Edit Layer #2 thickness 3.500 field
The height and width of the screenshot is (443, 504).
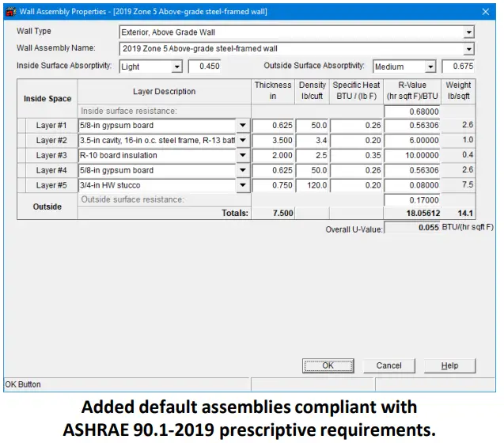[273, 140]
